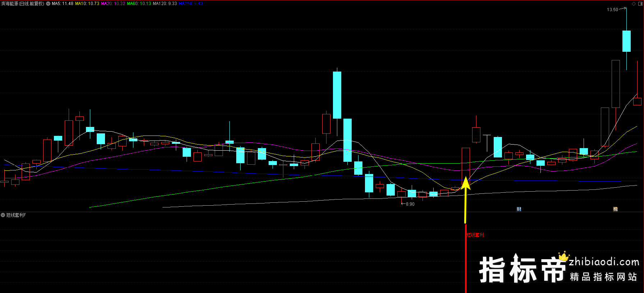Click the orange 榜 ranking marker

pyautogui.click(x=615, y=209)
